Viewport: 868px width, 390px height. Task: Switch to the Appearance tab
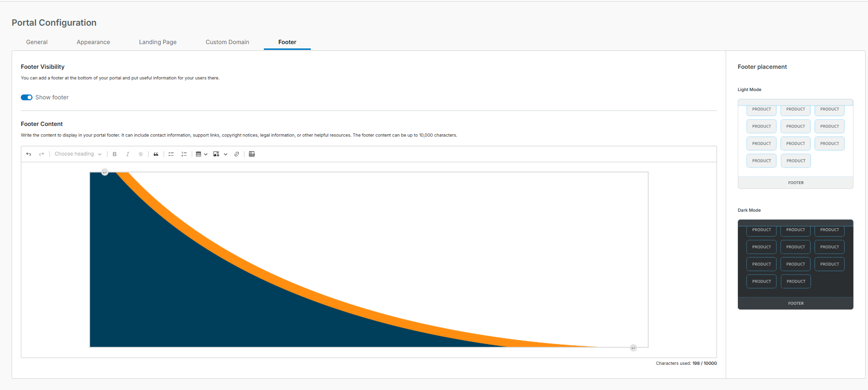point(93,42)
